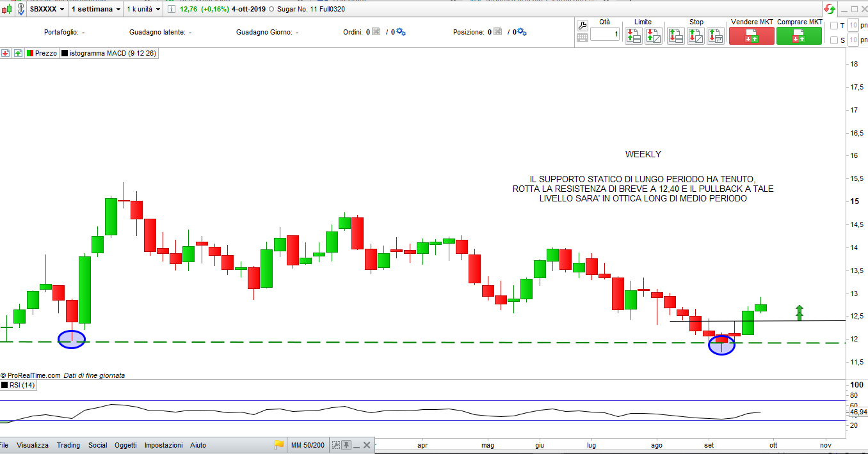Open the Social menu

tap(98, 445)
